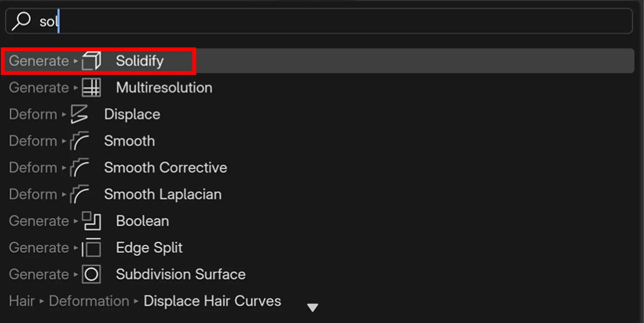Click the magnifying glass search icon
Image resolution: width=644 pixels, height=323 pixels.
(21, 21)
